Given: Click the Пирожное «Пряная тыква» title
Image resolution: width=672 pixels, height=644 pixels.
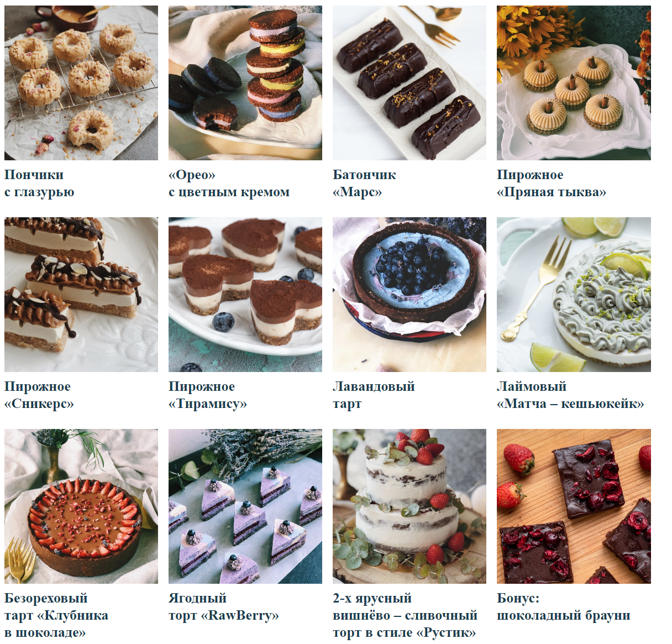Looking at the screenshot, I should point(552,184).
